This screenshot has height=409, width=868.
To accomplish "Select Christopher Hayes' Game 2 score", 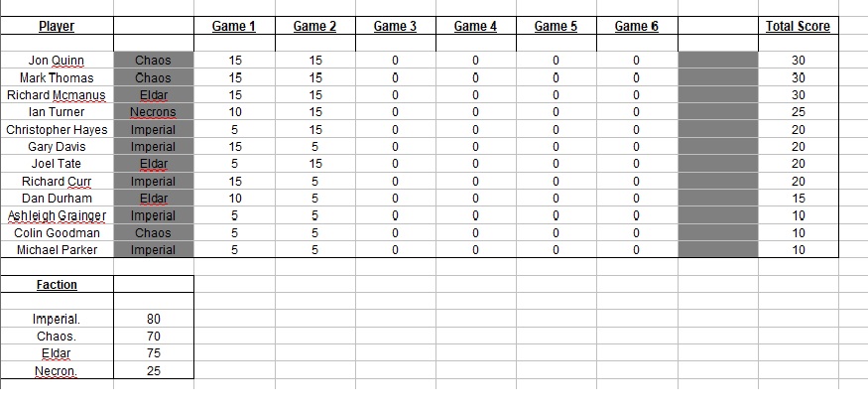I will 315,130.
